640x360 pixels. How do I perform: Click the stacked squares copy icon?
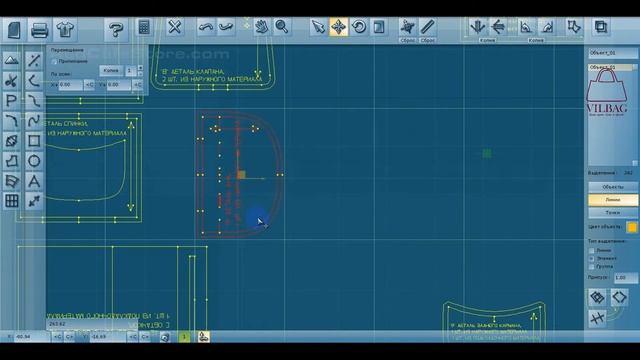pyautogui.click(x=601, y=27)
